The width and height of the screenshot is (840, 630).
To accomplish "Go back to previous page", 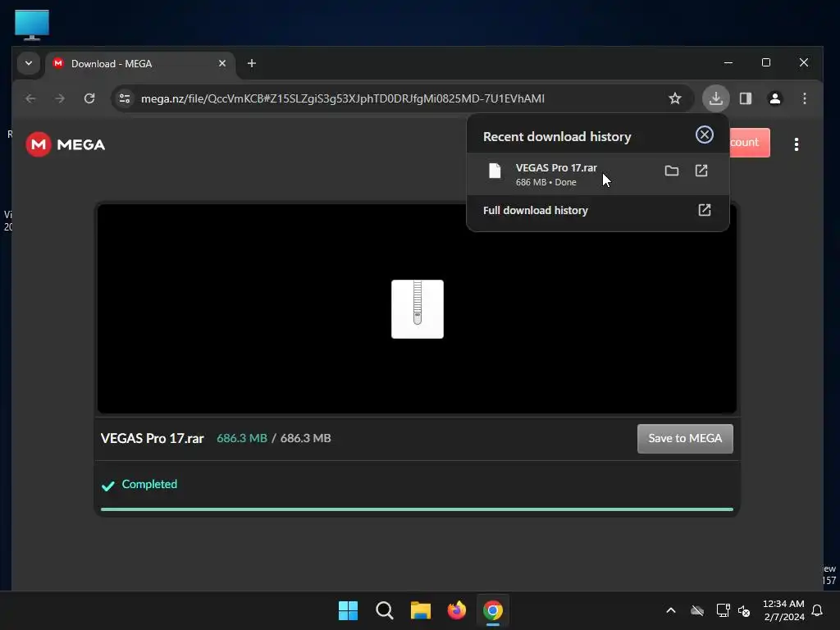I will click(x=30, y=98).
